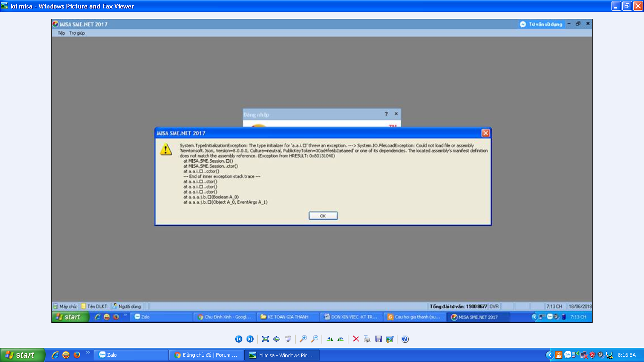Save a copy using the floppy disk icon
Image resolution: width=644 pixels, height=362 pixels.
click(379, 339)
